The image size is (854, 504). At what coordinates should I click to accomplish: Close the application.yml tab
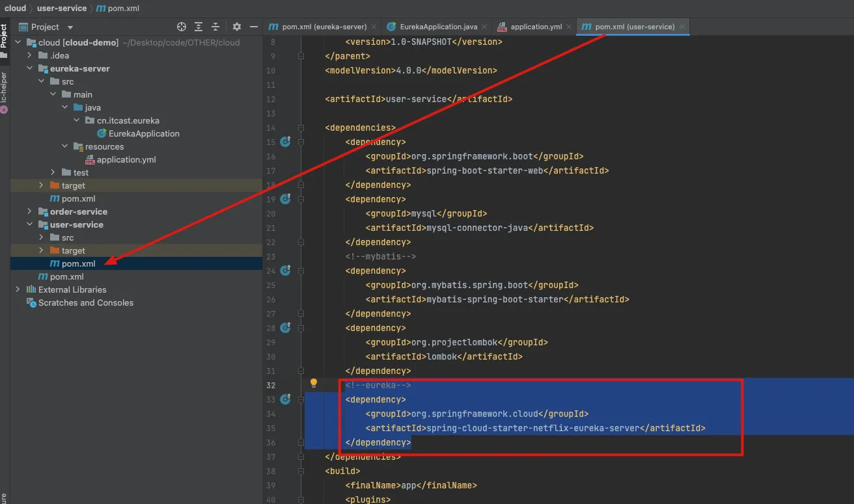pyautogui.click(x=568, y=27)
